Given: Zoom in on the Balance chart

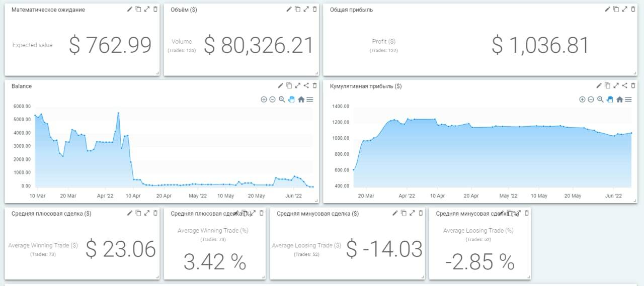Looking at the screenshot, I should 264,100.
